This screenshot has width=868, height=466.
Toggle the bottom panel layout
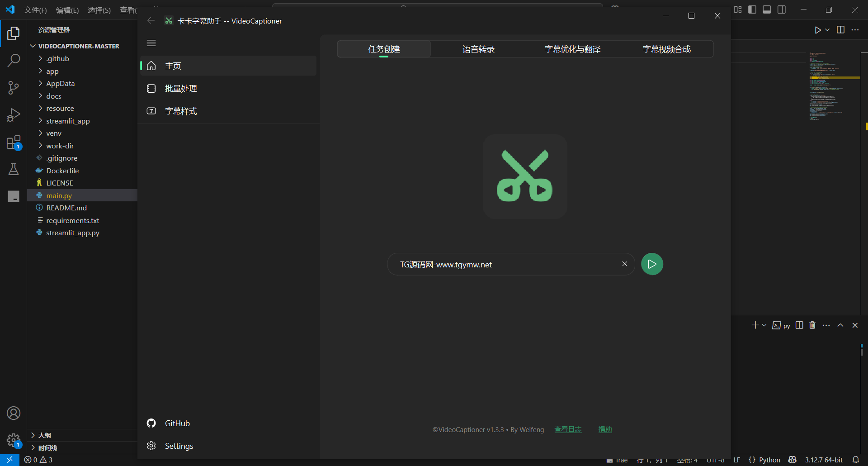tap(767, 10)
